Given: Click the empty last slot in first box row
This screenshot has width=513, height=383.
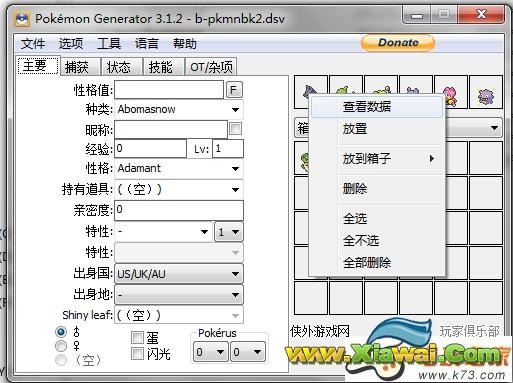Looking at the screenshot, I should [x=486, y=158].
